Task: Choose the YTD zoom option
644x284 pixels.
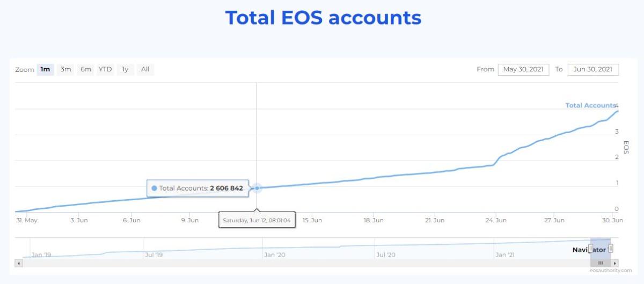Action: (105, 69)
